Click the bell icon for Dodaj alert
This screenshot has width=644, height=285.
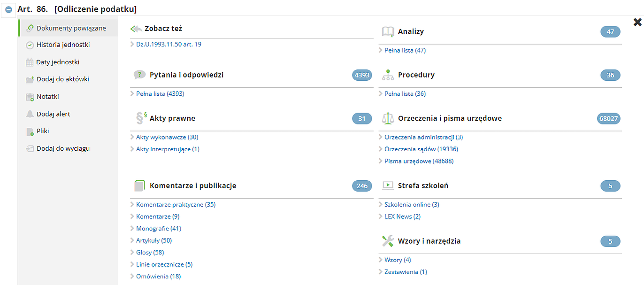[30, 114]
